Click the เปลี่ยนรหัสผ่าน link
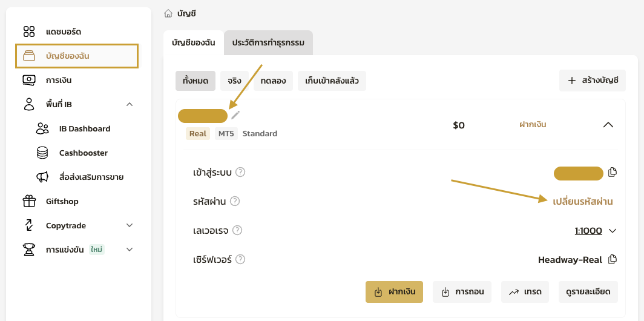This screenshot has height=321, width=644. [582, 202]
